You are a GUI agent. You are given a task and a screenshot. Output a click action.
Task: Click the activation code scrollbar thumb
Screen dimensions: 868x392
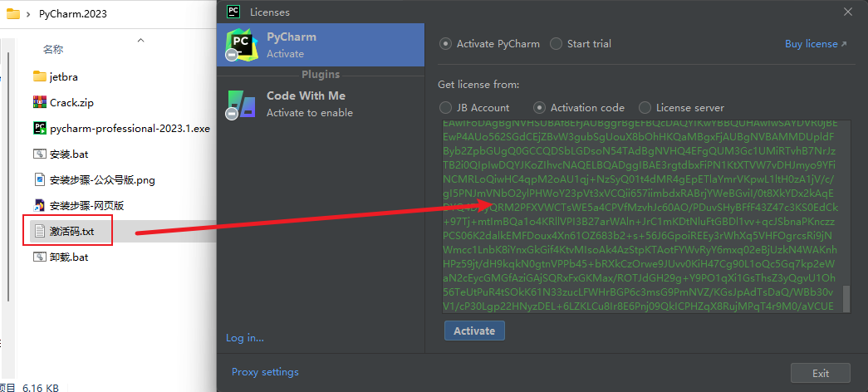coord(846,299)
